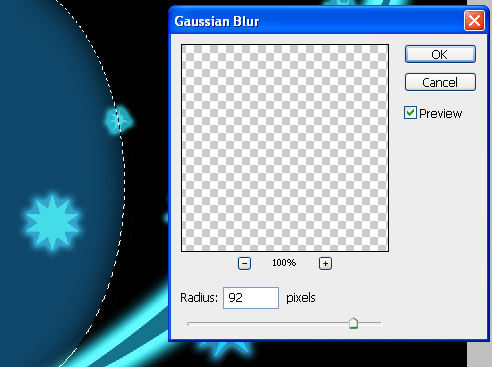This screenshot has height=367, width=492.
Task: Click the Cancel button
Action: tap(440, 82)
